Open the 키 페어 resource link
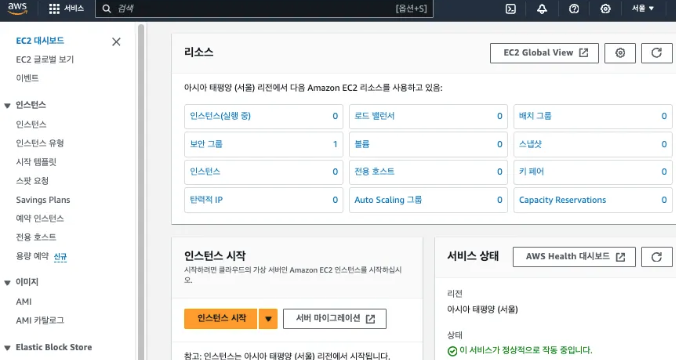Image resolution: width=676 pixels, height=360 pixels. point(531,172)
